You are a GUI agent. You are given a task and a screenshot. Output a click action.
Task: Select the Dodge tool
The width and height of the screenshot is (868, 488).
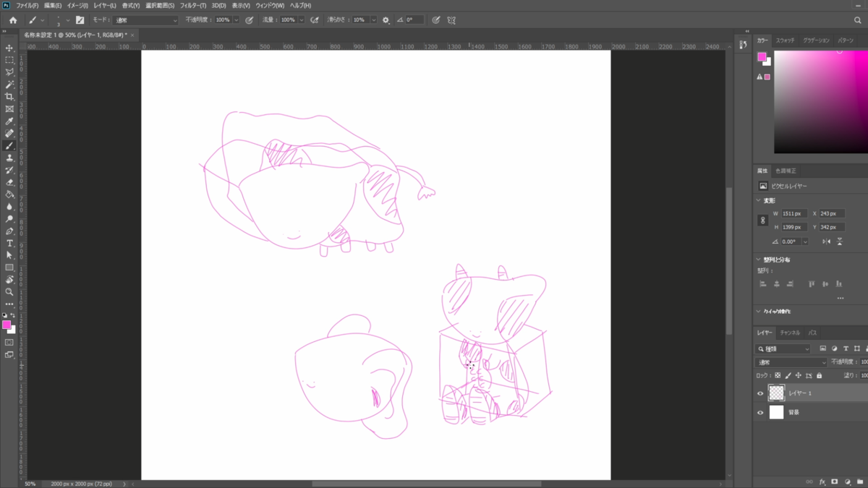tap(9, 219)
